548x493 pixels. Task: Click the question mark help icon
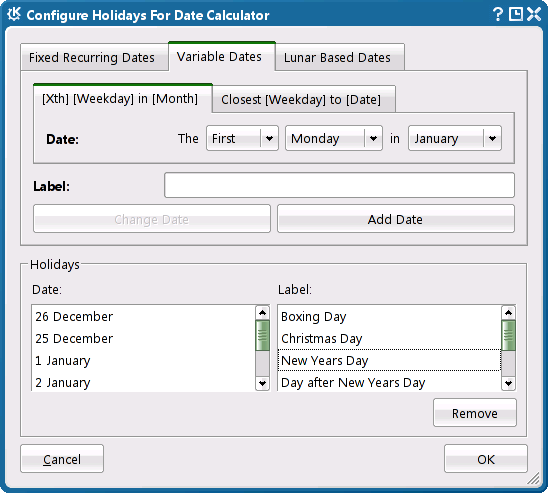pos(497,15)
